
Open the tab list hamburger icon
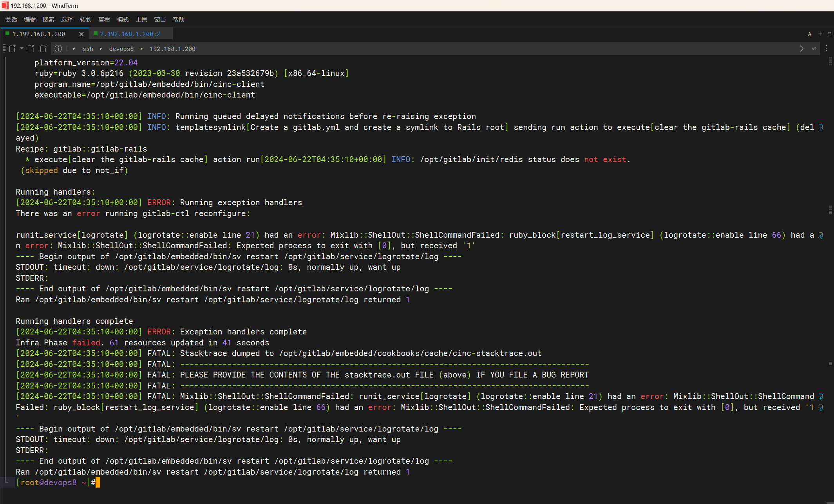tap(829, 34)
